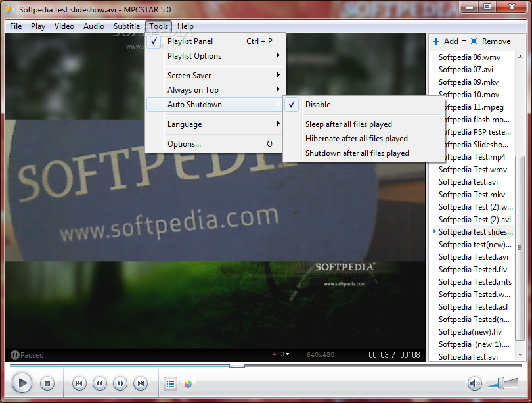532x403 pixels.
Task: Click the Play button
Action: coord(22,383)
